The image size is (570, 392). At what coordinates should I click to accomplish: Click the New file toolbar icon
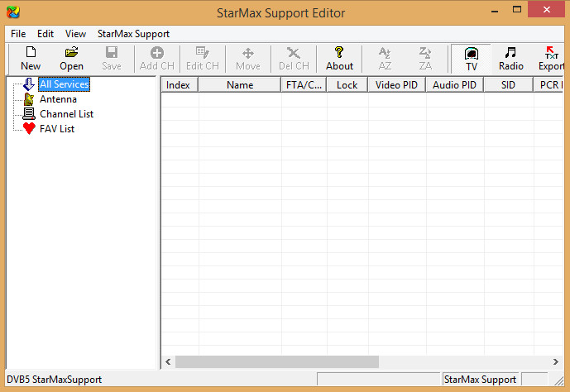click(31, 53)
